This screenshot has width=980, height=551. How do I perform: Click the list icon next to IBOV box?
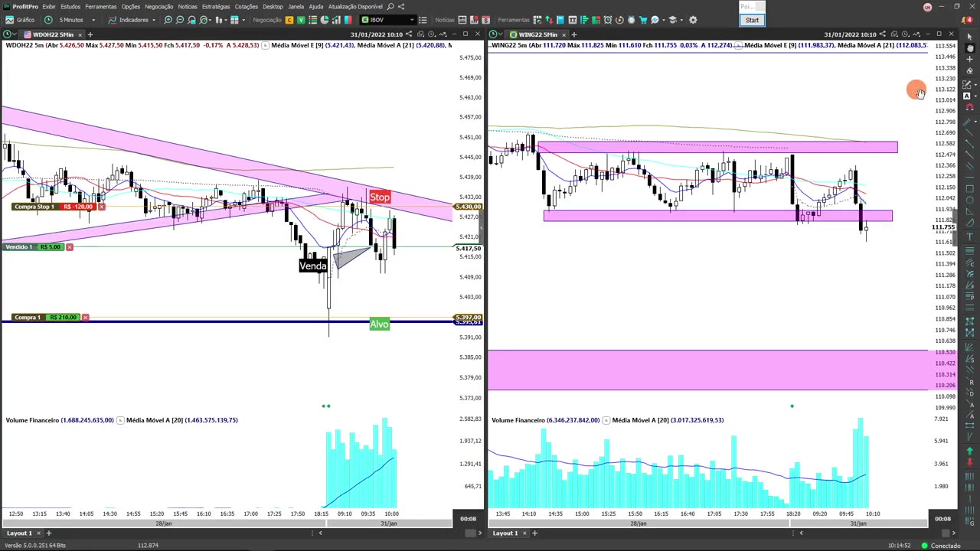point(423,20)
